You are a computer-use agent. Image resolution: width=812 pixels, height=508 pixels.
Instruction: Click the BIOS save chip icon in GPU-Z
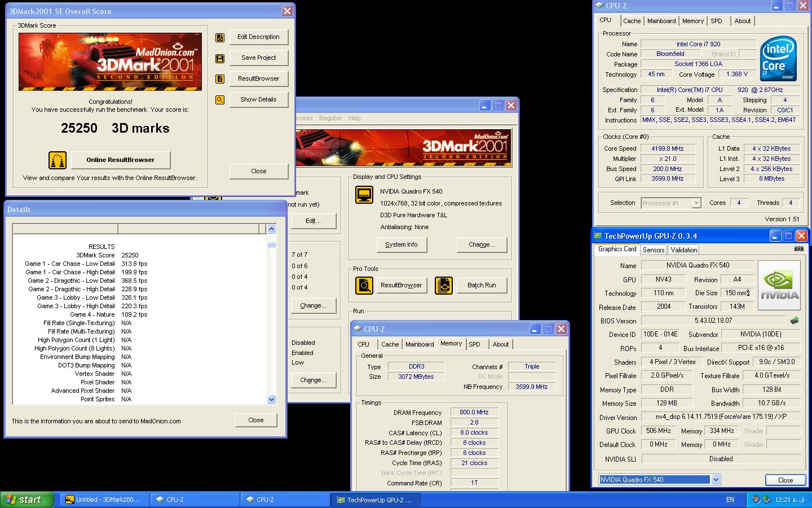pos(795,321)
